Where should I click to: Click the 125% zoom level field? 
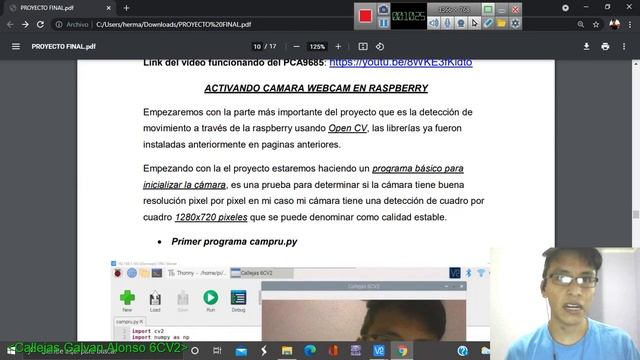pos(317,47)
